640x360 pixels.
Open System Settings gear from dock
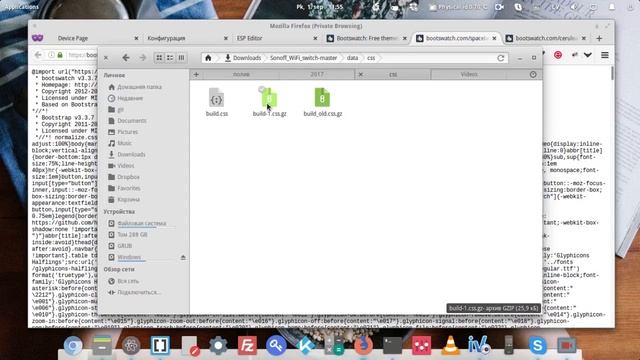coord(218,346)
